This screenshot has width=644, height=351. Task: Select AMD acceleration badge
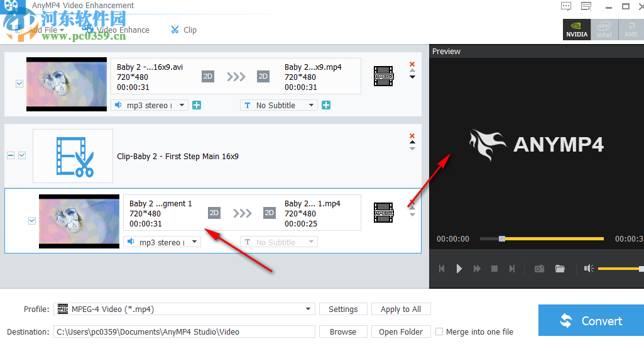coord(631,30)
